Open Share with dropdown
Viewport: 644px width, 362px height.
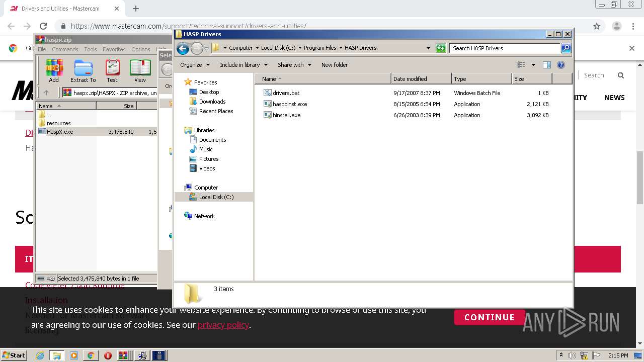[294, 65]
